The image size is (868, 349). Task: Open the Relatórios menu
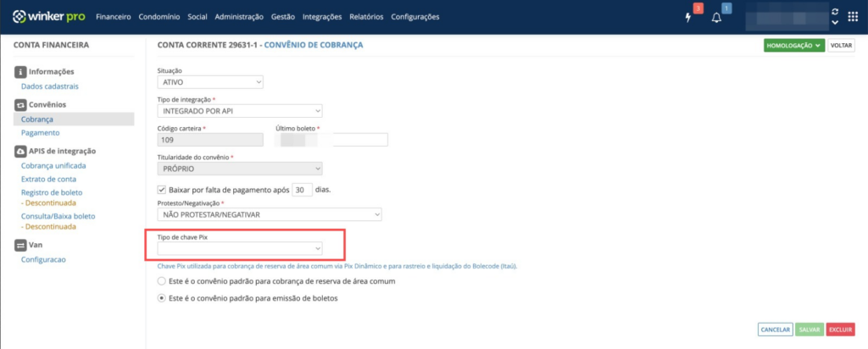click(366, 17)
